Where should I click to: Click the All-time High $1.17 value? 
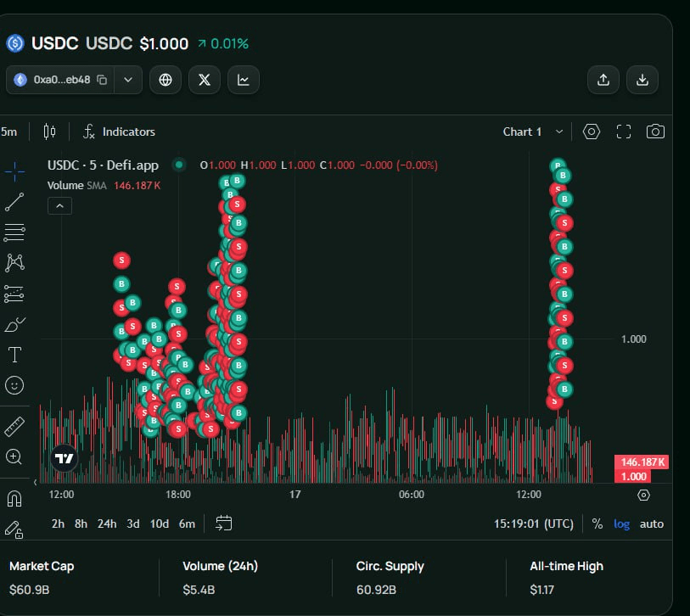(541, 589)
